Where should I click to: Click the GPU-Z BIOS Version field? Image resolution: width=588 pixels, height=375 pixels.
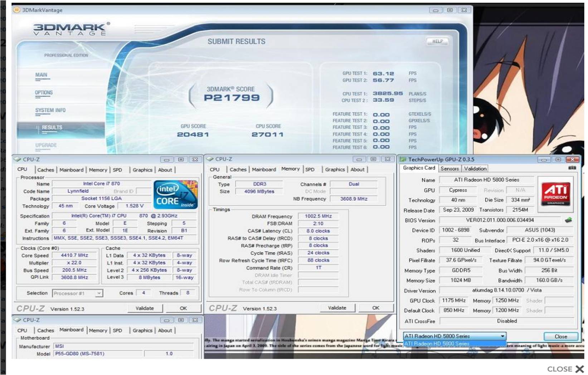pyautogui.click(x=500, y=220)
